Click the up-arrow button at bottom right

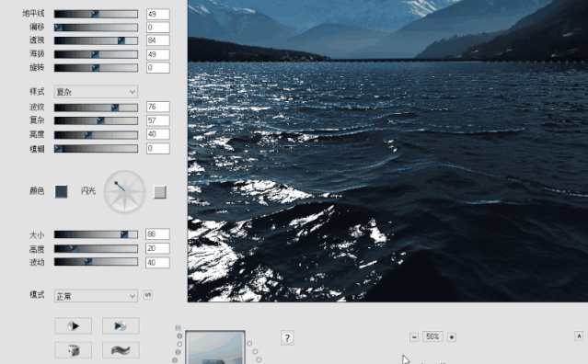click(x=579, y=336)
